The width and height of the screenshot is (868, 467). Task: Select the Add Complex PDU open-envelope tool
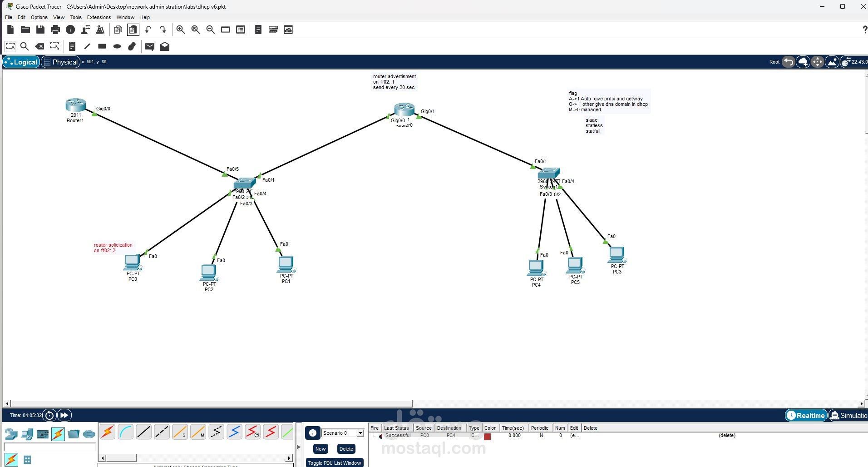click(x=165, y=46)
